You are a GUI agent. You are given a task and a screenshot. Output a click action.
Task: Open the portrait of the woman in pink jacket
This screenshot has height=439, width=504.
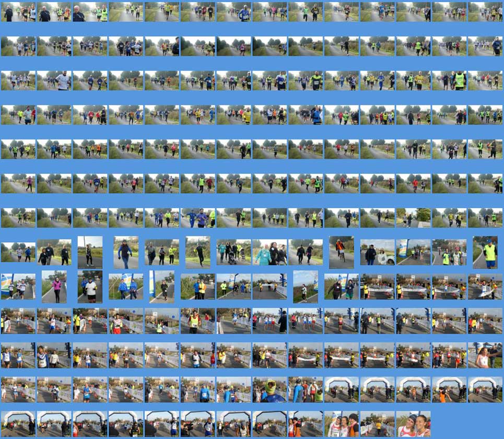(x=54, y=287)
